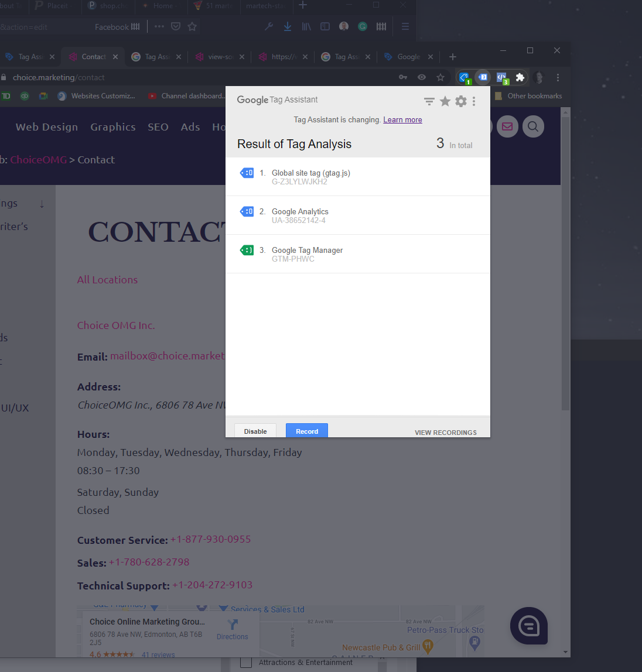The height and width of the screenshot is (672, 642).
Task: Open Firefox hamburger menu
Action: pos(405,26)
